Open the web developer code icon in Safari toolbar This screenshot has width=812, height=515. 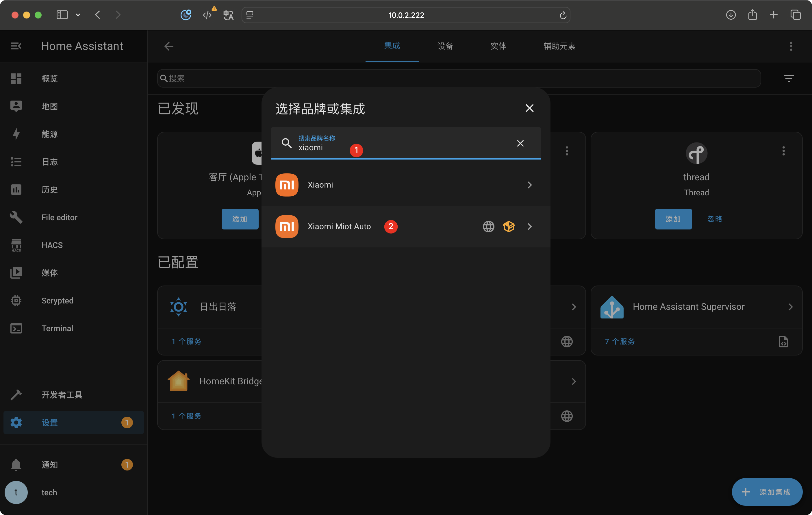(x=207, y=15)
